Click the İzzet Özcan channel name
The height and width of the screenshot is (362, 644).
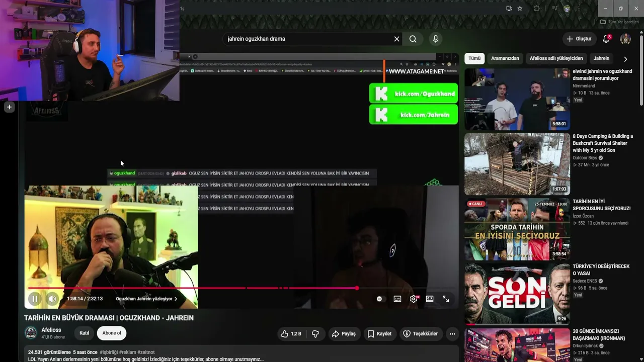click(583, 216)
